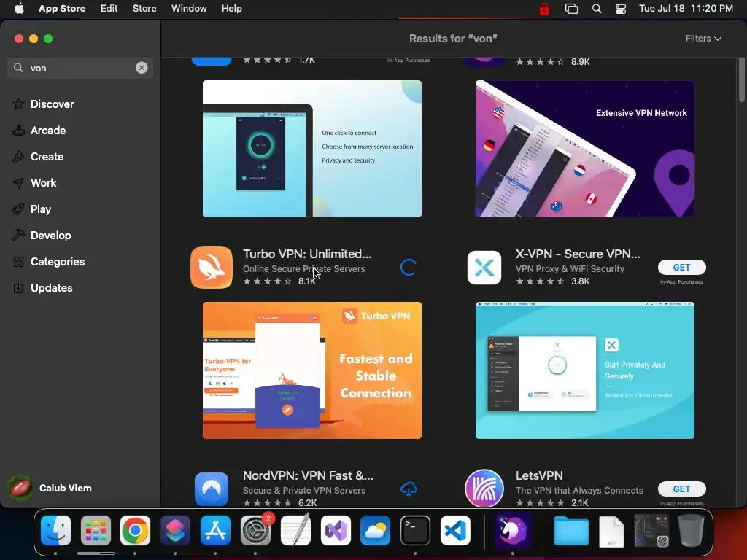Click the red lock menu bar icon

544,9
